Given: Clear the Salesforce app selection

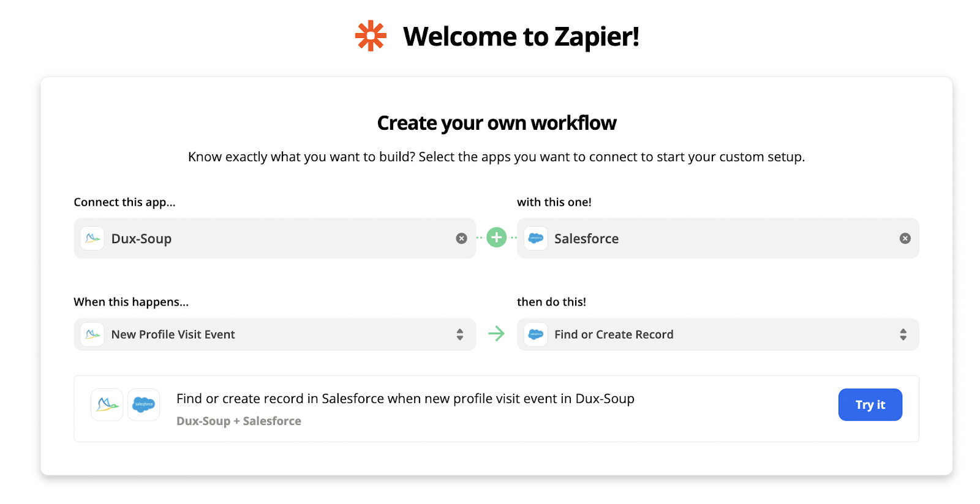Looking at the screenshot, I should point(905,238).
